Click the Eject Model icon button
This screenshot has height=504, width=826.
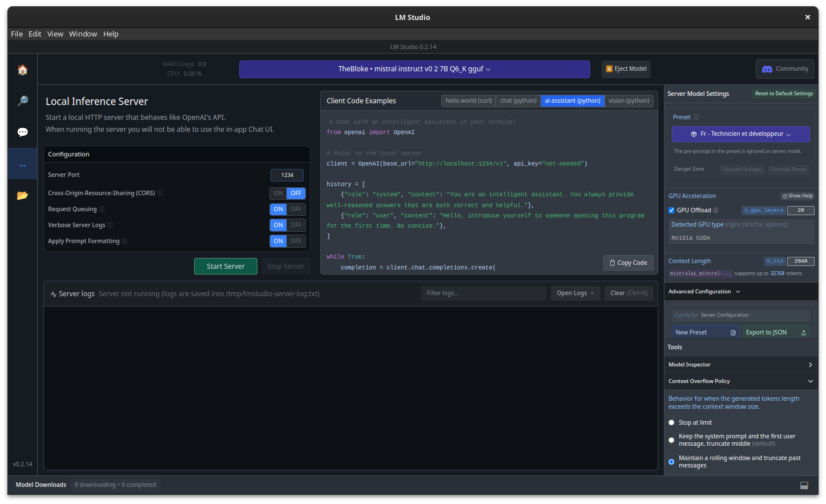626,69
